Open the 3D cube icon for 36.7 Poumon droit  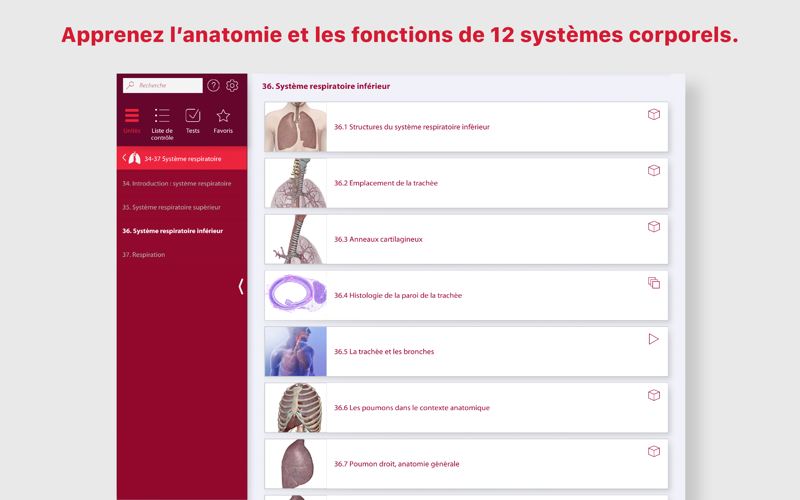(654, 451)
